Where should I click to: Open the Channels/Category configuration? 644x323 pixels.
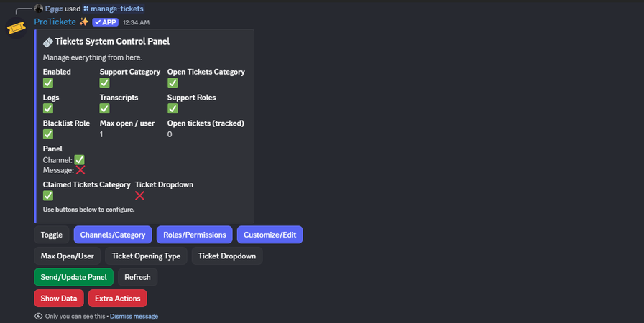coord(113,235)
